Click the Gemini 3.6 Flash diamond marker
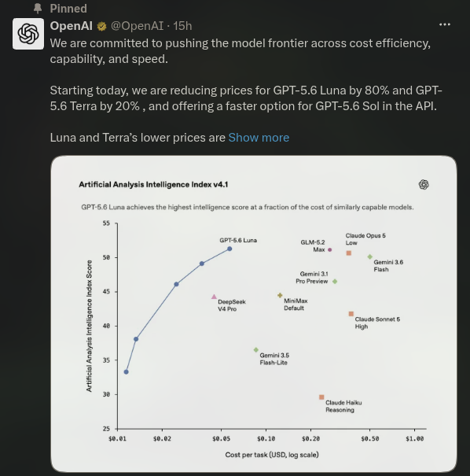Image resolution: width=470 pixels, height=476 pixels. 370,256
